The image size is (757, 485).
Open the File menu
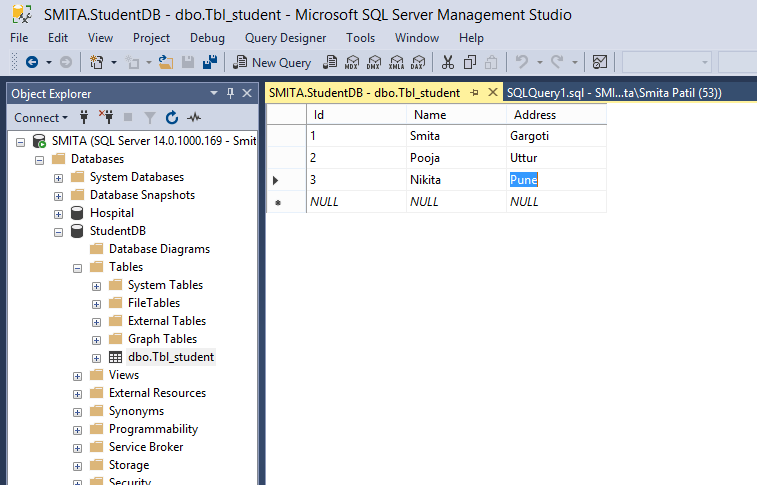coord(19,38)
